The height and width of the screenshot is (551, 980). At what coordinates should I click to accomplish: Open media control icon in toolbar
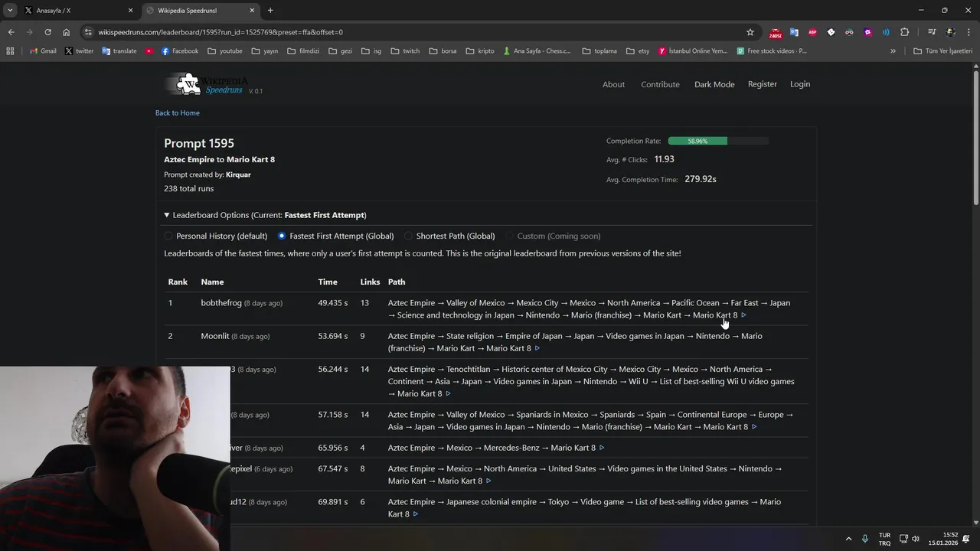pos(932,32)
